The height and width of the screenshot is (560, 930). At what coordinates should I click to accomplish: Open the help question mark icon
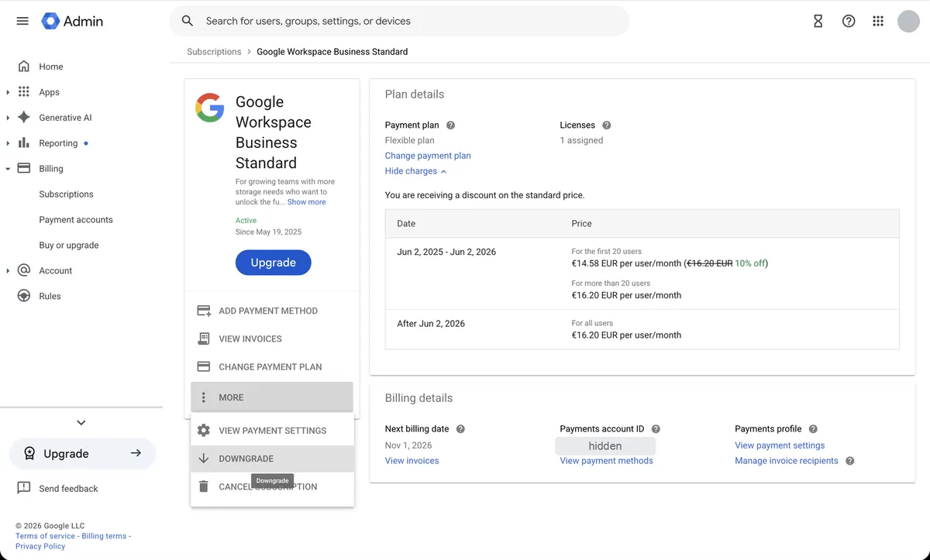click(849, 21)
